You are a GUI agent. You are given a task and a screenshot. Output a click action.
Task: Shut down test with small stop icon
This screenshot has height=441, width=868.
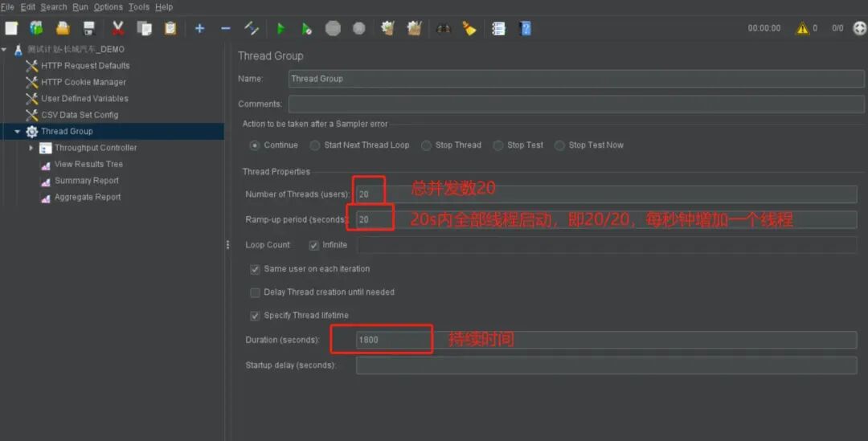[x=358, y=28]
